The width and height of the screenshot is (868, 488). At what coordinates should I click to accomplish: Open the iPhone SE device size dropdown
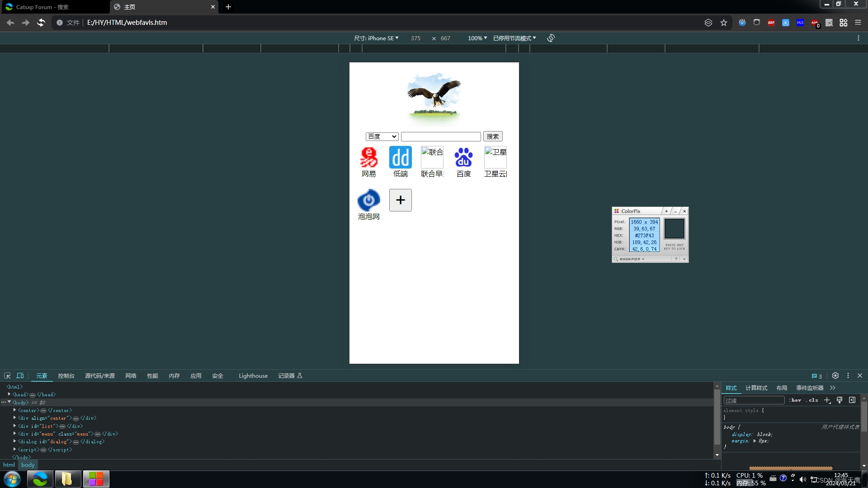(x=376, y=38)
